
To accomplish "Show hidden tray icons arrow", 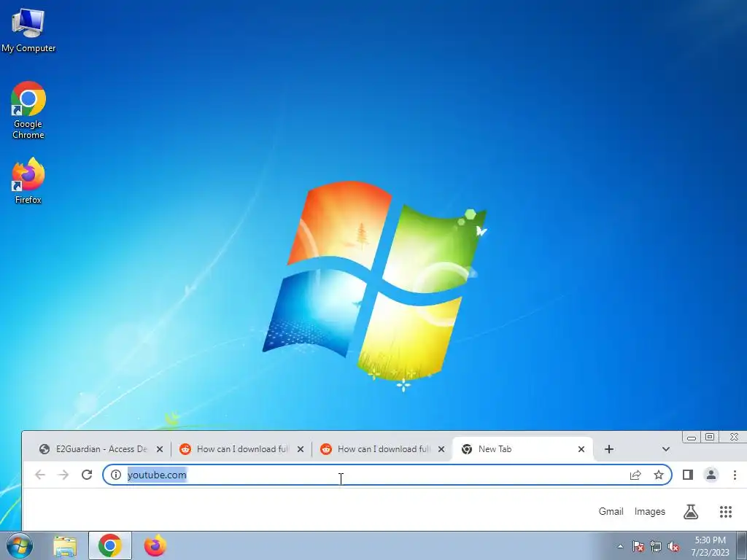I will [620, 546].
